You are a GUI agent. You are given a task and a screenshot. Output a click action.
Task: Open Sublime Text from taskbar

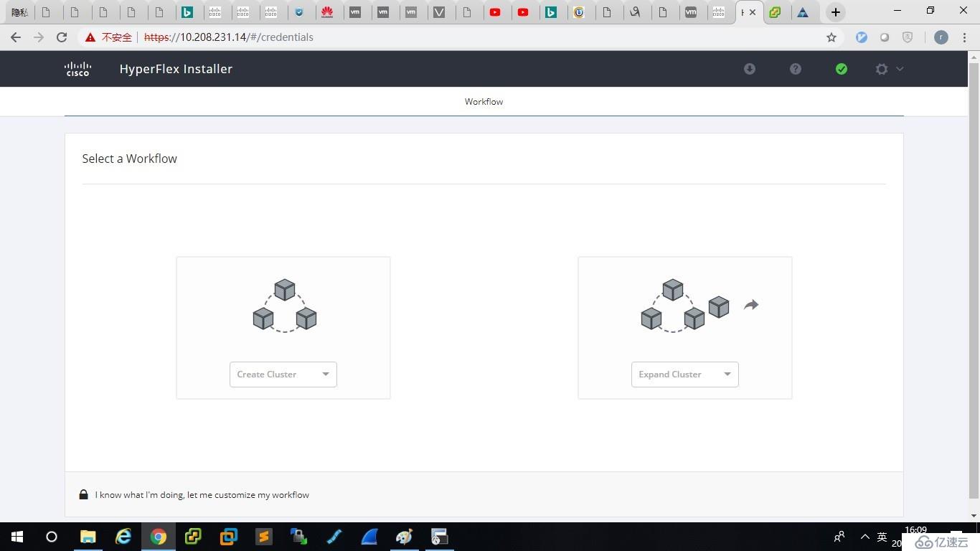264,537
